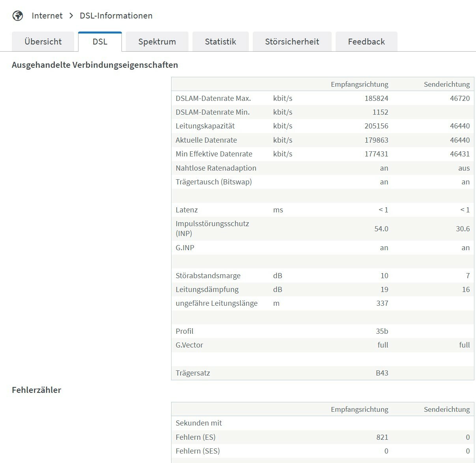Select Aktuelle Datenrate value 179863
This screenshot has width=476, height=463.
pyautogui.click(x=376, y=140)
